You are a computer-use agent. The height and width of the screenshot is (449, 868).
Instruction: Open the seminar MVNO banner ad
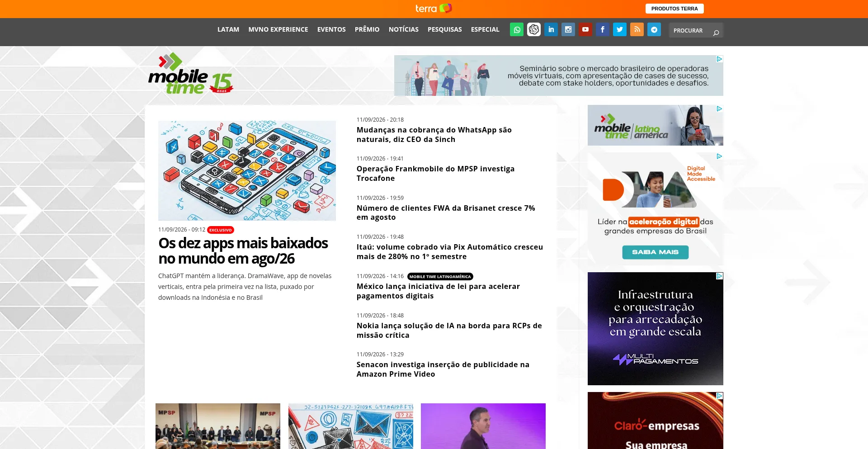pos(559,76)
